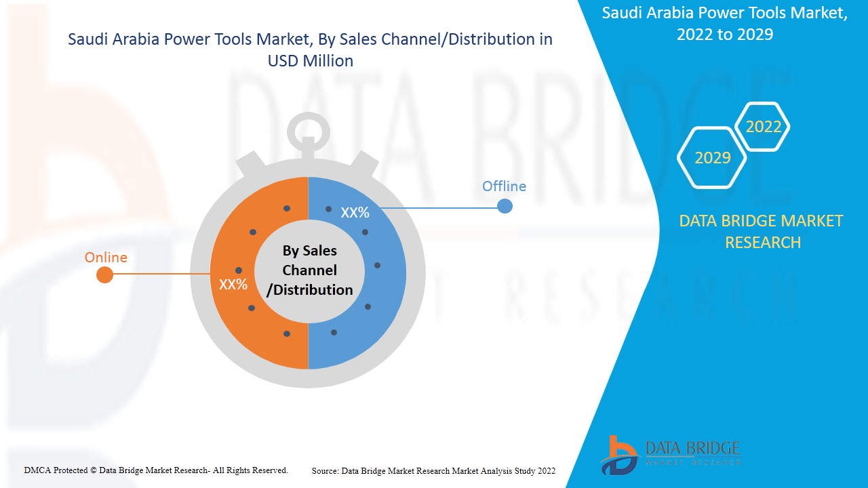
Task: Toggle the orange legend dot for Online
Action: tap(104, 274)
